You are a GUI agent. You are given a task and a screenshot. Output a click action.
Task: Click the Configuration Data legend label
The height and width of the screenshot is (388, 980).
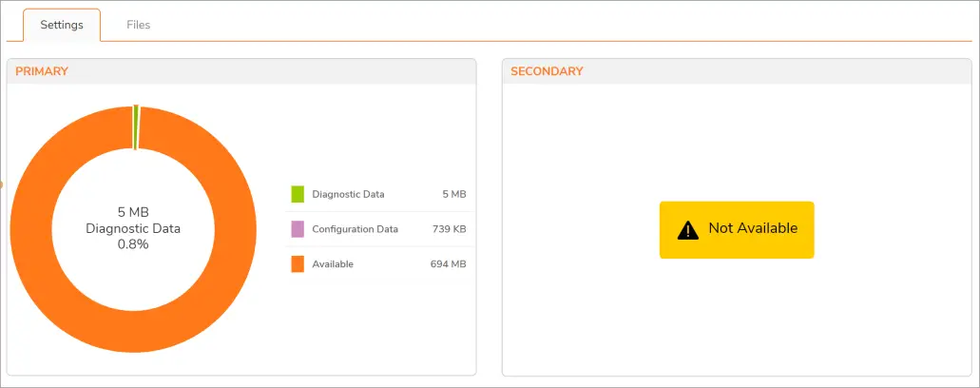(355, 229)
